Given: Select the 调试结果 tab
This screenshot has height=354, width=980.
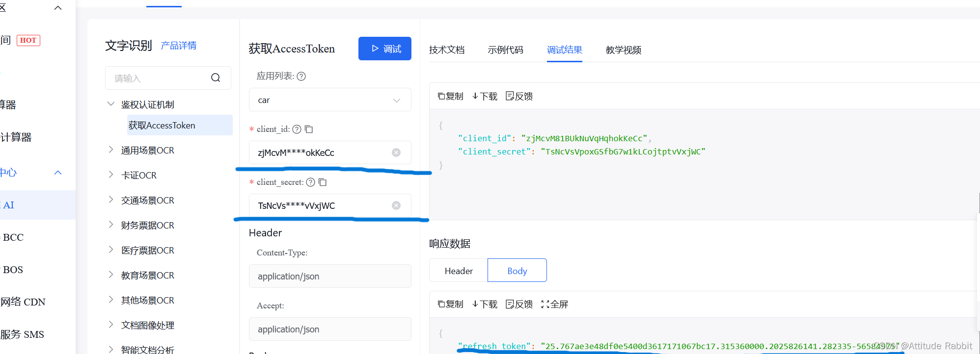Looking at the screenshot, I should (x=565, y=50).
